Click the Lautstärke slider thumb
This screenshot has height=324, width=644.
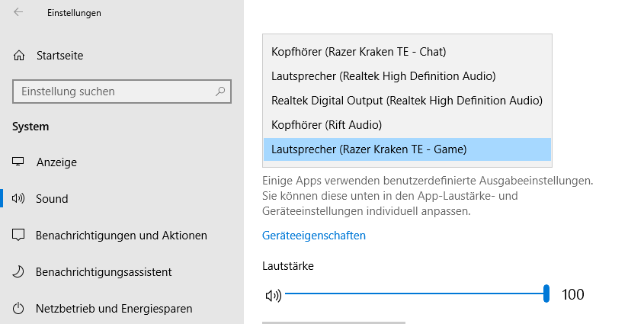click(546, 294)
